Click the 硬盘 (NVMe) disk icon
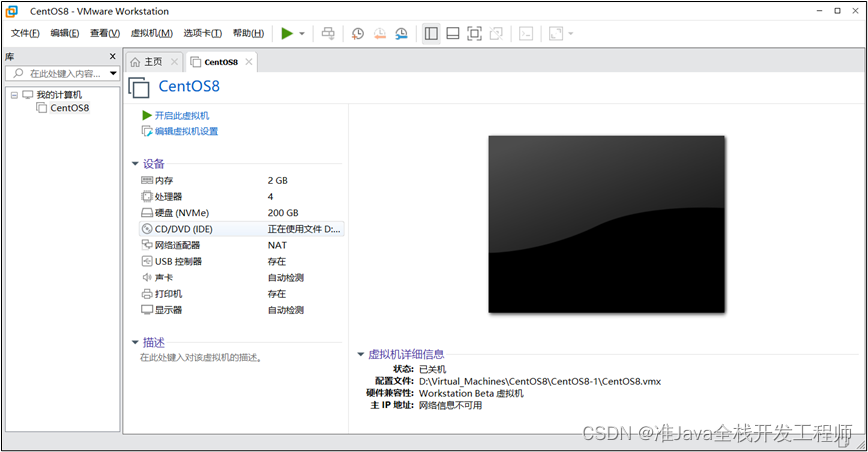Screen dimensions: 868x452 (x=147, y=213)
